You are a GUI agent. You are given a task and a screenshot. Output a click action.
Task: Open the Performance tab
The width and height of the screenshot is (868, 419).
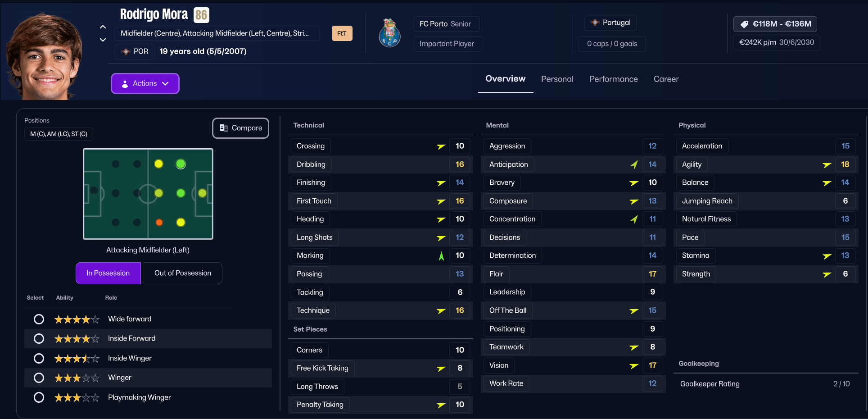[x=614, y=79]
